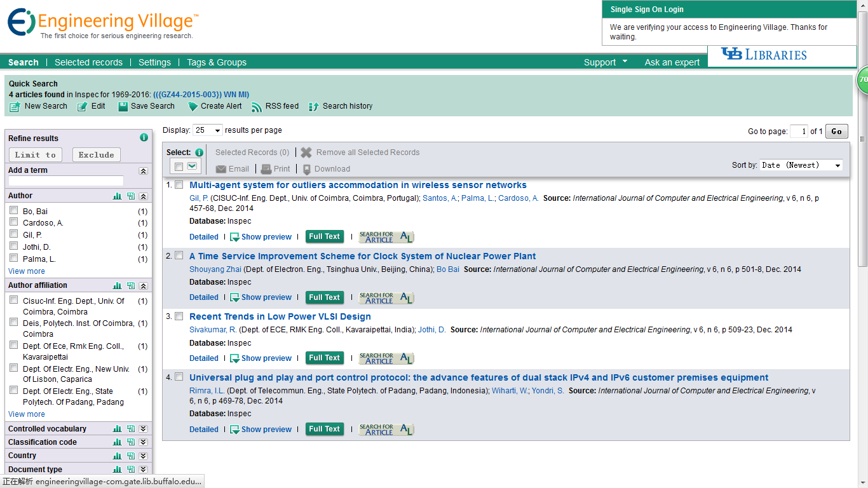The height and width of the screenshot is (488, 868).
Task: Click the Refine results info icon
Action: (144, 138)
